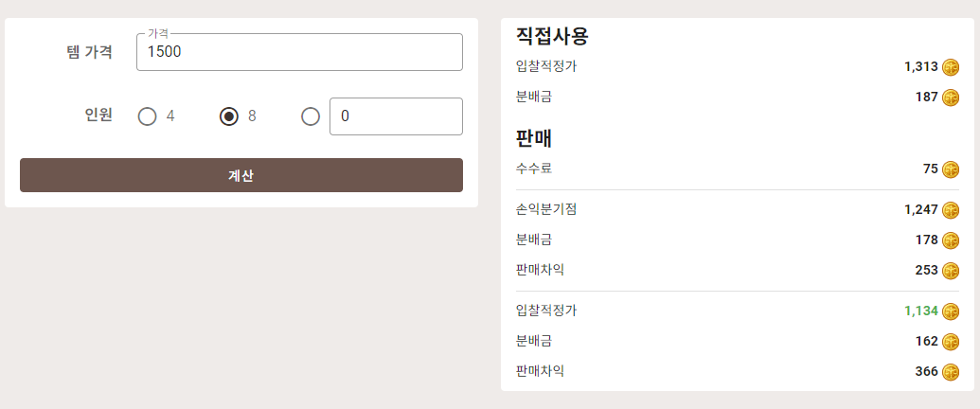The height and width of the screenshot is (409, 980).
Task: Click coin icon next to 손익분기점 1,247
Action: tap(950, 209)
